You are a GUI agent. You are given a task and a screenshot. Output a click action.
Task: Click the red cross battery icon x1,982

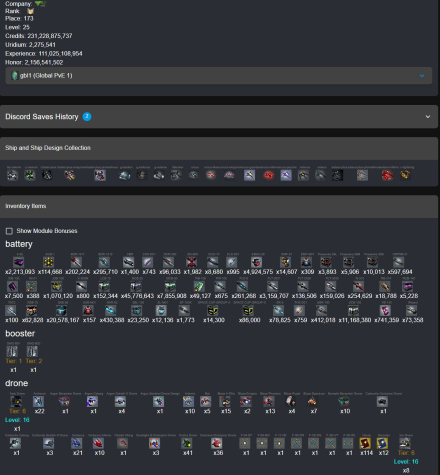[x=192, y=262]
